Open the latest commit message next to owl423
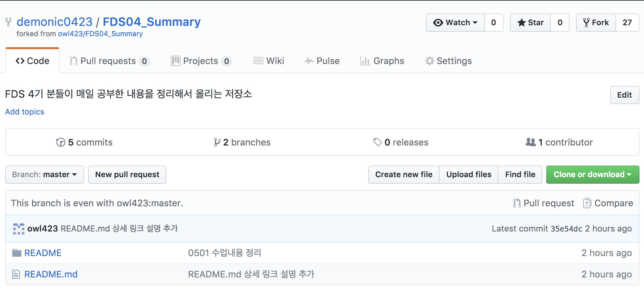Screen dimensions: 644x291 click(x=119, y=229)
